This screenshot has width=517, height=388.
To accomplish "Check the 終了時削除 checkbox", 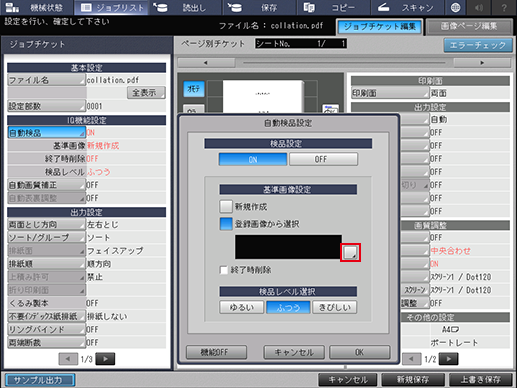I will point(224,270).
